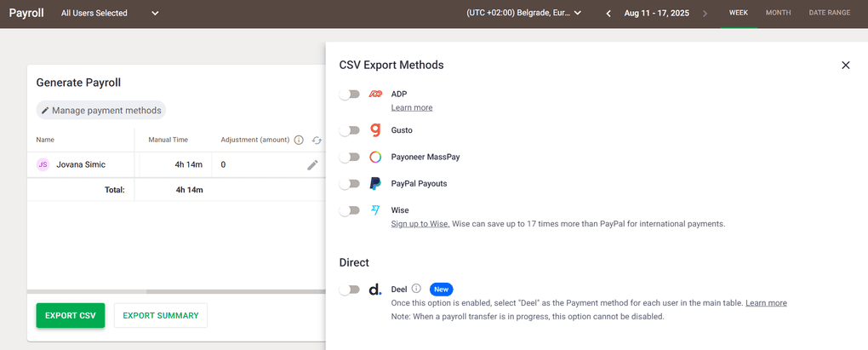The width and height of the screenshot is (868, 350).
Task: Click the PayPal Payouts logo icon
Action: coord(375,184)
